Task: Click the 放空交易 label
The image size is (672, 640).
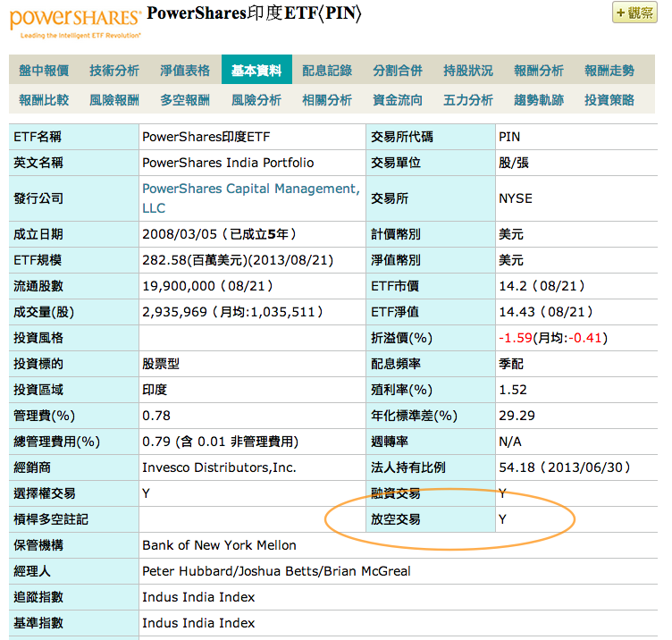Action: point(395,519)
